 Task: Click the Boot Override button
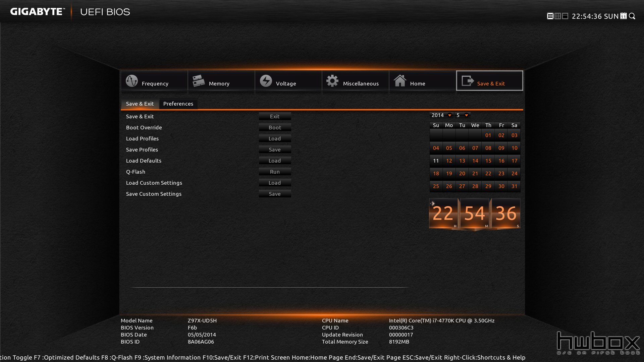(275, 127)
